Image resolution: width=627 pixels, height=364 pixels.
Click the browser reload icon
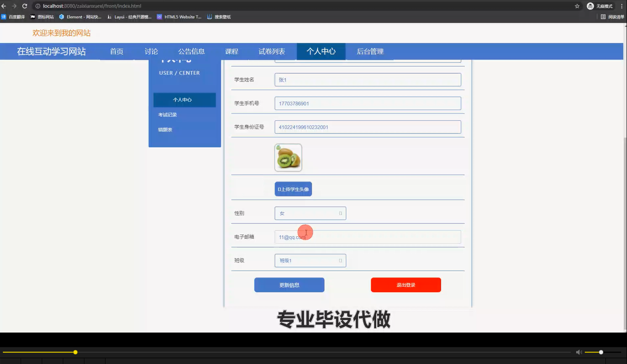[x=26, y=6]
